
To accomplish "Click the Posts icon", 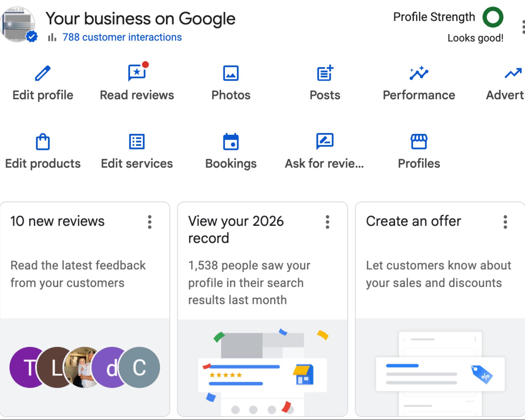I will pos(325,73).
